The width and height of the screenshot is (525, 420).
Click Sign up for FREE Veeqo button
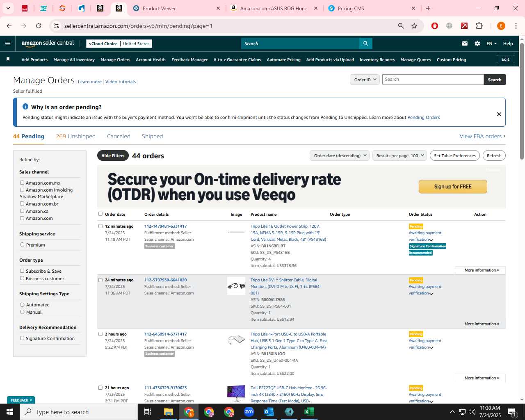[x=453, y=187]
